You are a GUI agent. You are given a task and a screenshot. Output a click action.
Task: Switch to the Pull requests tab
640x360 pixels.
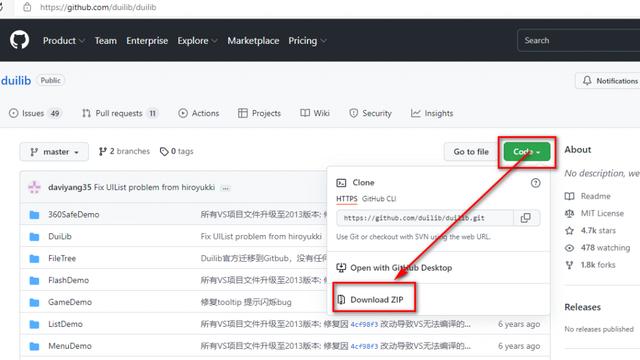coord(120,113)
